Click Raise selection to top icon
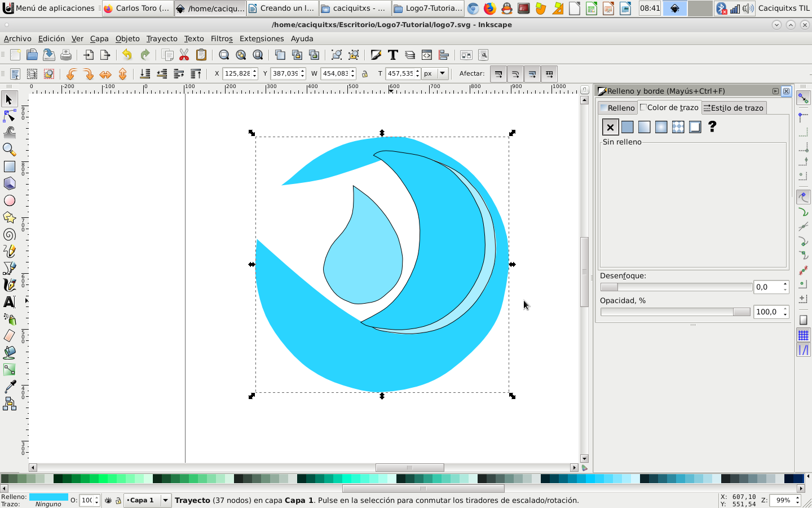The image size is (812, 508). (x=196, y=74)
